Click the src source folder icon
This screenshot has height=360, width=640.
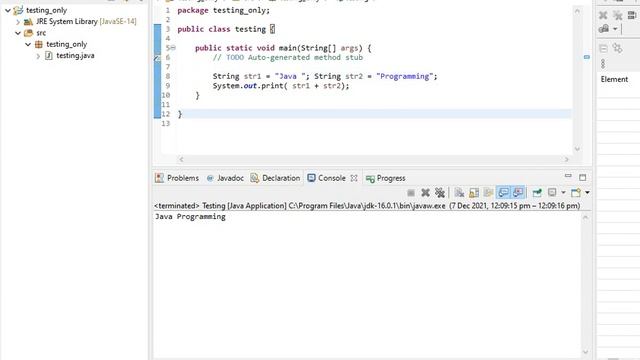point(28,33)
